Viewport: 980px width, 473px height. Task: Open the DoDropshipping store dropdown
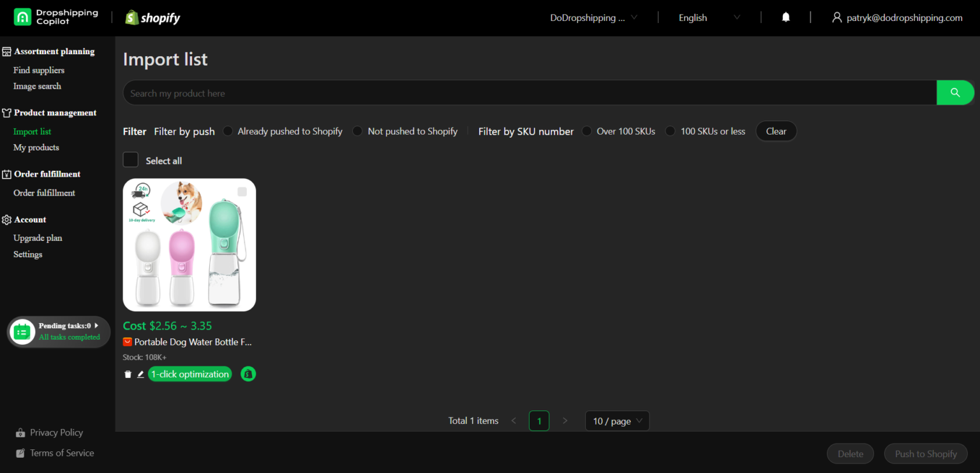click(x=593, y=18)
